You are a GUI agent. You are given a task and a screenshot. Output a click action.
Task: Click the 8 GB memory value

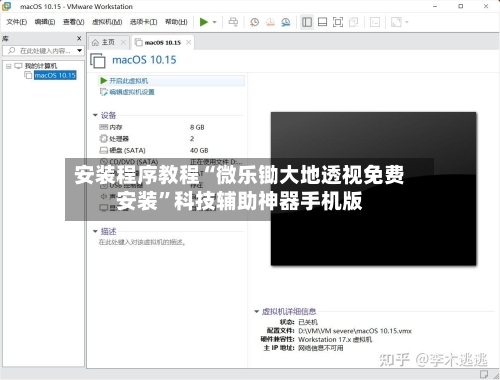click(197, 127)
